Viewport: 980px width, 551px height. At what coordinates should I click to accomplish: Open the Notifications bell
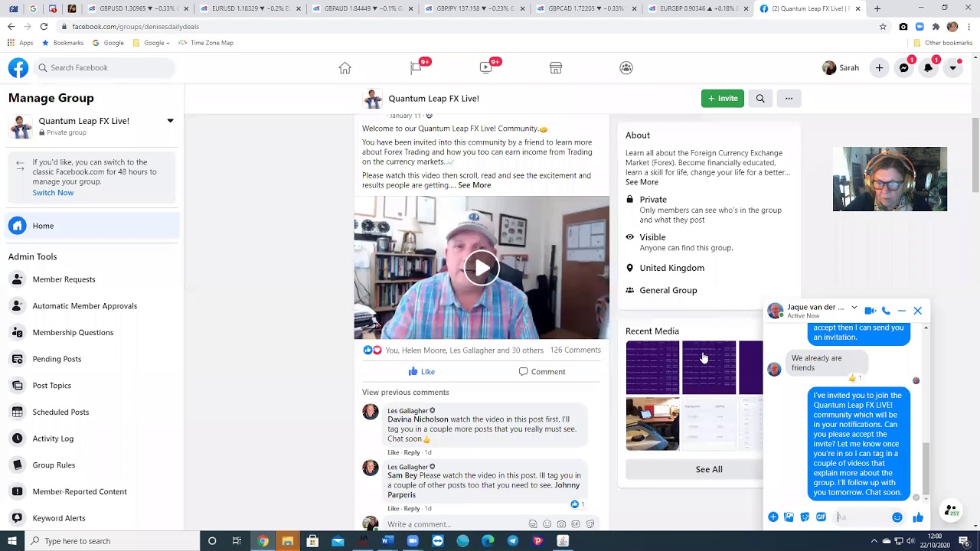pos(928,67)
